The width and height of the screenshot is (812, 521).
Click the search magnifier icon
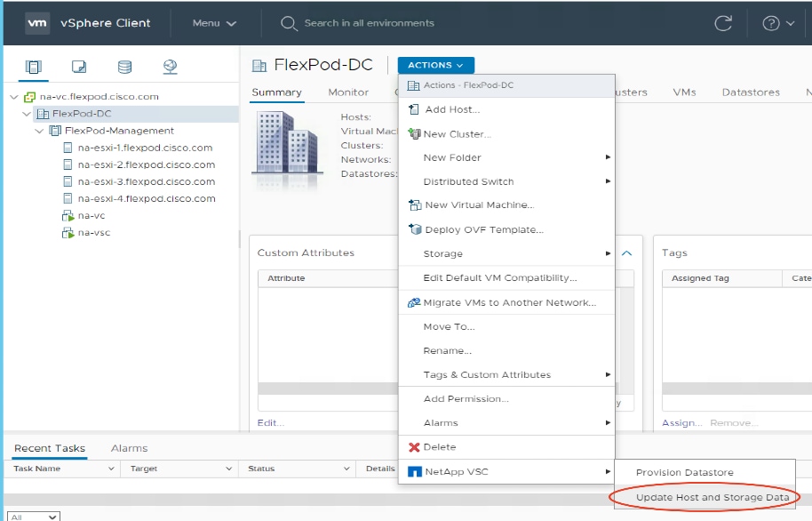pos(289,23)
